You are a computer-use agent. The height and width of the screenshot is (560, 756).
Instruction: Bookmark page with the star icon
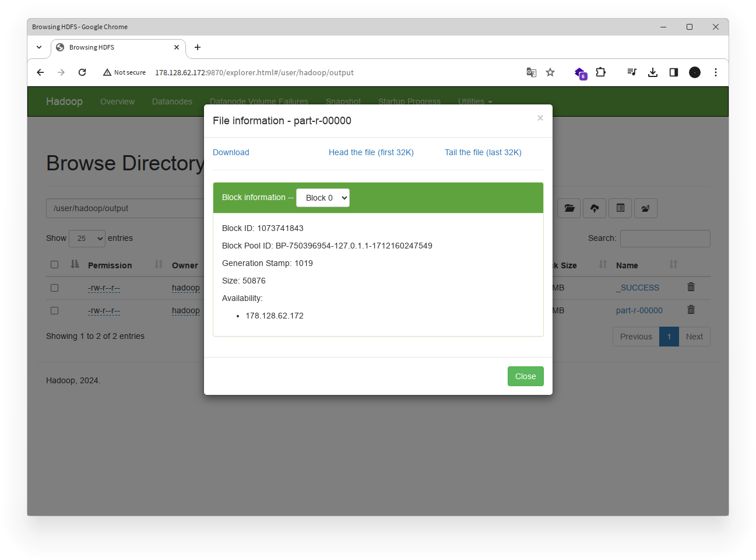click(550, 72)
